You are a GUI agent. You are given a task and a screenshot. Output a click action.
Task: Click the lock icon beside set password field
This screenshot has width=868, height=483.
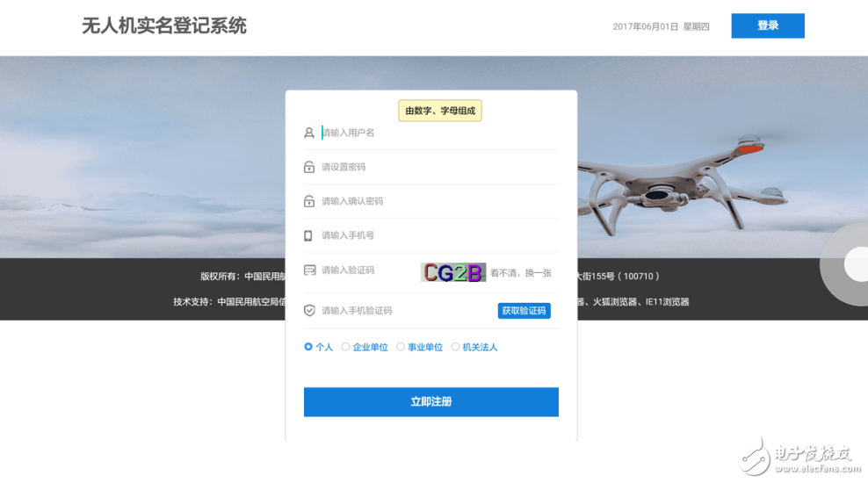(309, 167)
